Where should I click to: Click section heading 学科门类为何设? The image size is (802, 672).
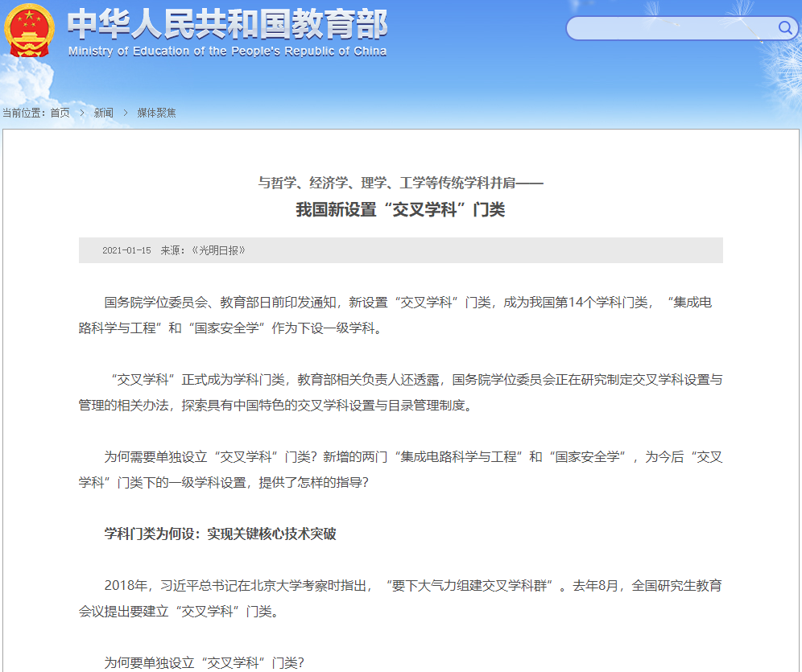(x=220, y=534)
